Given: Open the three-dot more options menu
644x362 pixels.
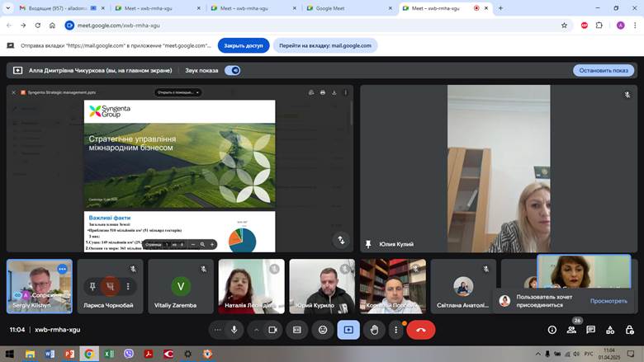Looking at the screenshot, I should coord(396,330).
